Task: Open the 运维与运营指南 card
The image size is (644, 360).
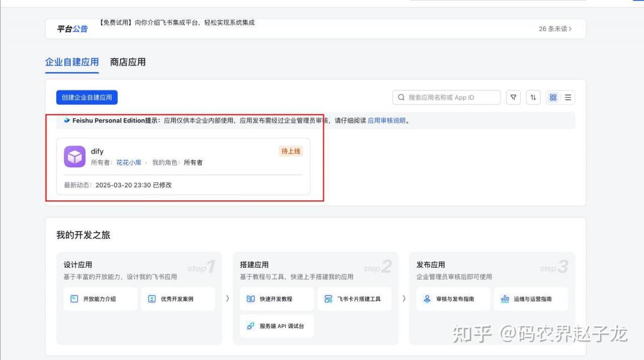Action: (x=531, y=299)
